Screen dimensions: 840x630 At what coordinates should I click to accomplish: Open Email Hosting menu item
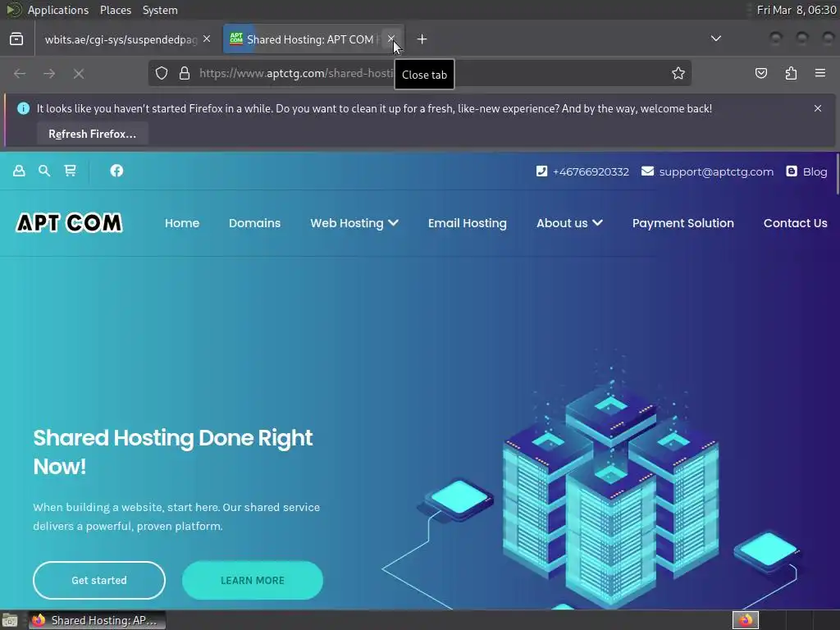click(467, 223)
